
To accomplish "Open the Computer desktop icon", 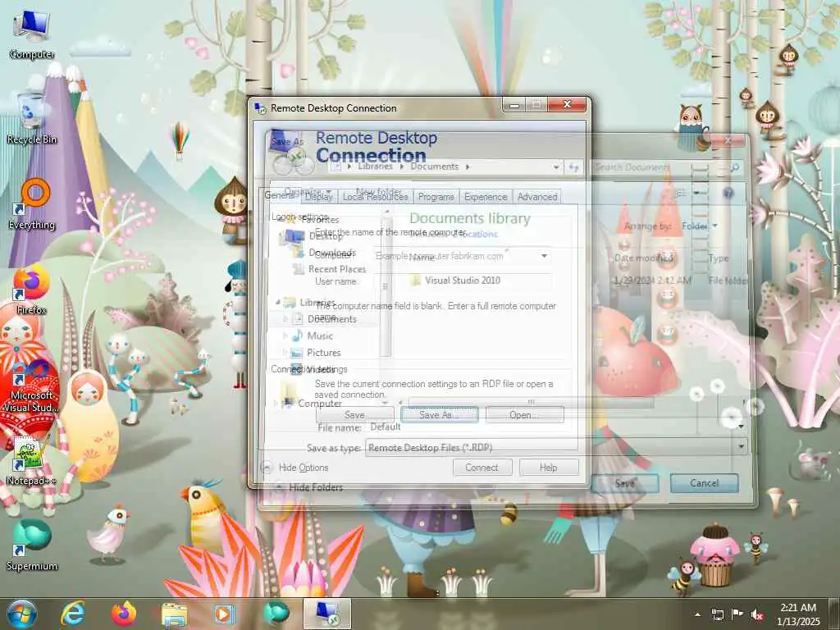I will coord(32,34).
